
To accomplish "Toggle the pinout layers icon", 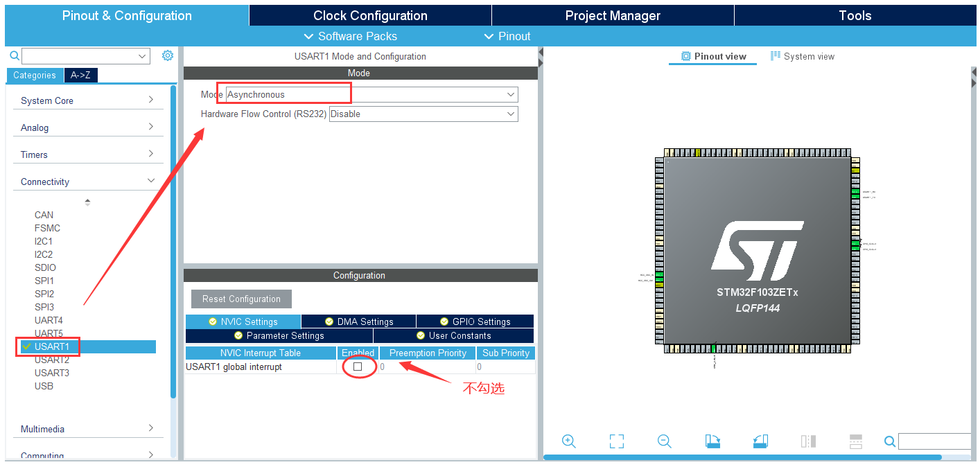I will pos(856,441).
